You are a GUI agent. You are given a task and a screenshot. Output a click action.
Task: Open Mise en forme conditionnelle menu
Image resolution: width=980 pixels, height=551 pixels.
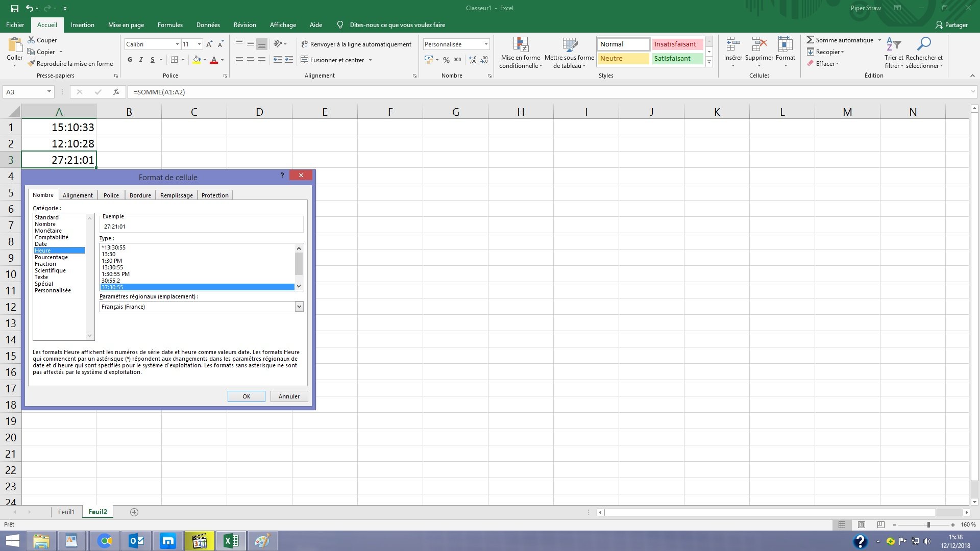coord(520,53)
